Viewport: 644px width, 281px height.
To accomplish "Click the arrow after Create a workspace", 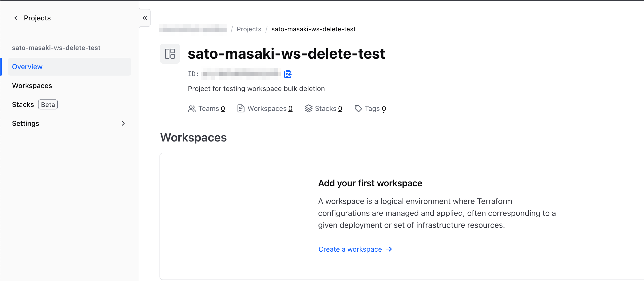I will (x=389, y=249).
